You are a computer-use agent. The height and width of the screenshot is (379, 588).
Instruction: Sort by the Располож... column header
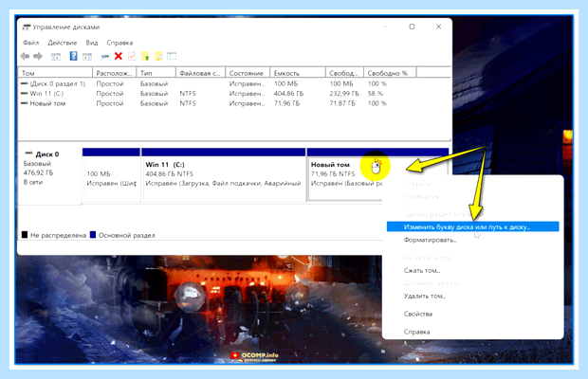click(115, 73)
